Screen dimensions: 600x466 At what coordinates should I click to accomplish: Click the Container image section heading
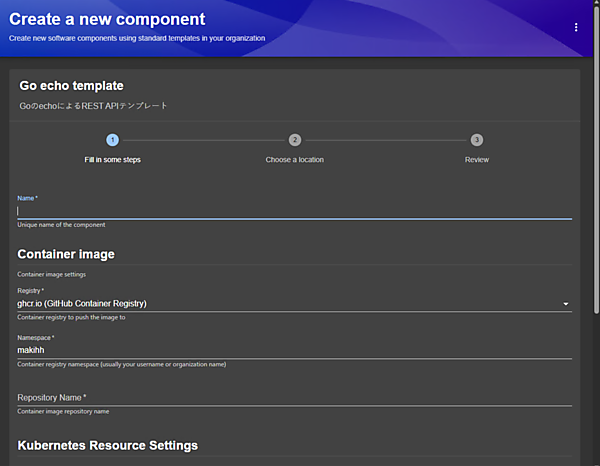[66, 254]
